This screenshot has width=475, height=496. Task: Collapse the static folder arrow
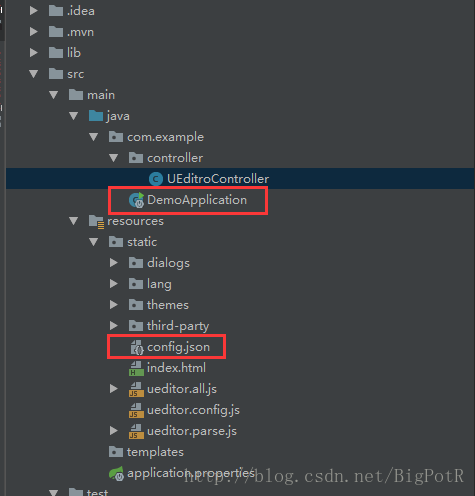(93, 242)
